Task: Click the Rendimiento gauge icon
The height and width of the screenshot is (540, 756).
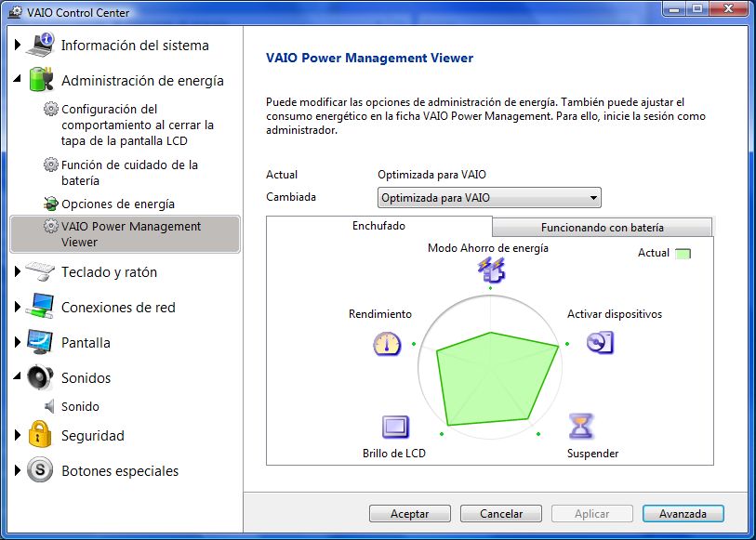Action: (387, 344)
